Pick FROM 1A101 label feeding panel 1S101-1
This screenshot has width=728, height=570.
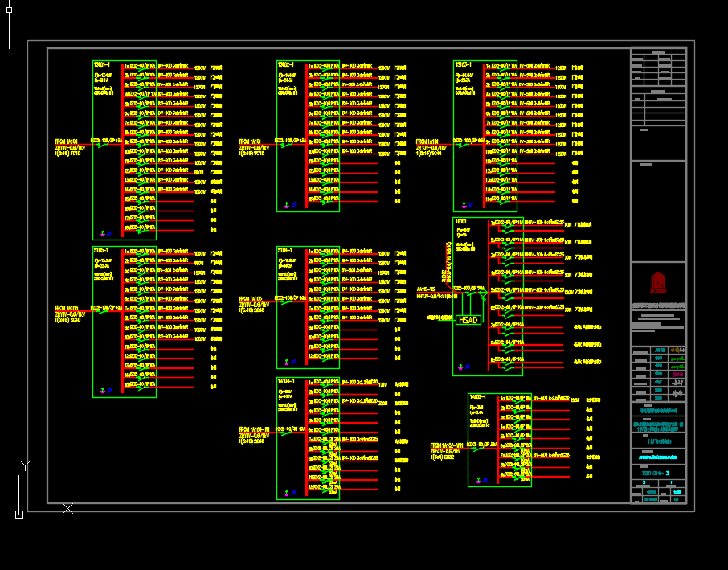pos(67,141)
